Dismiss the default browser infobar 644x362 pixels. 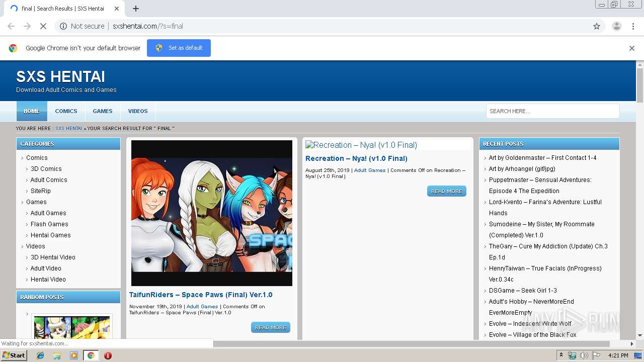coord(632,48)
